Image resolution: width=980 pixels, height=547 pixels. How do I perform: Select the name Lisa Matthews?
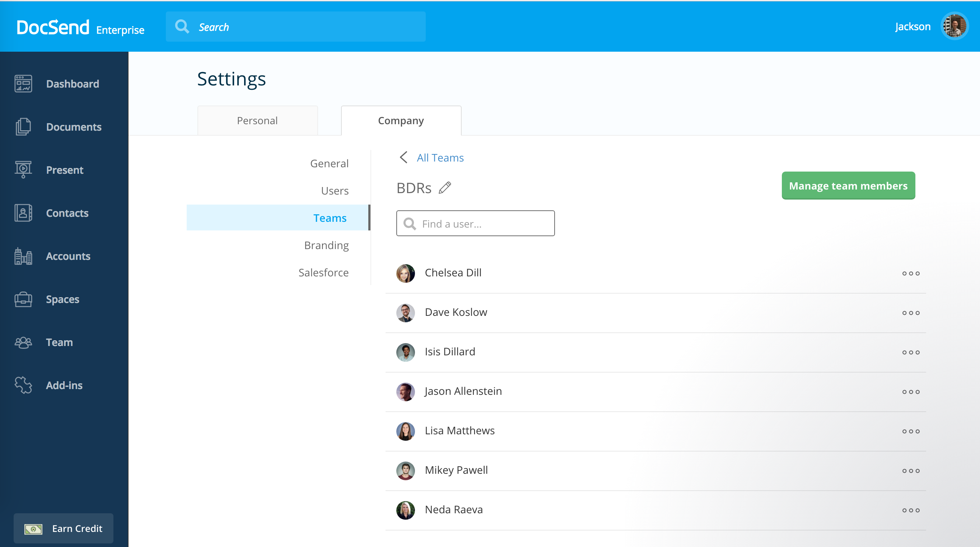coord(459,430)
